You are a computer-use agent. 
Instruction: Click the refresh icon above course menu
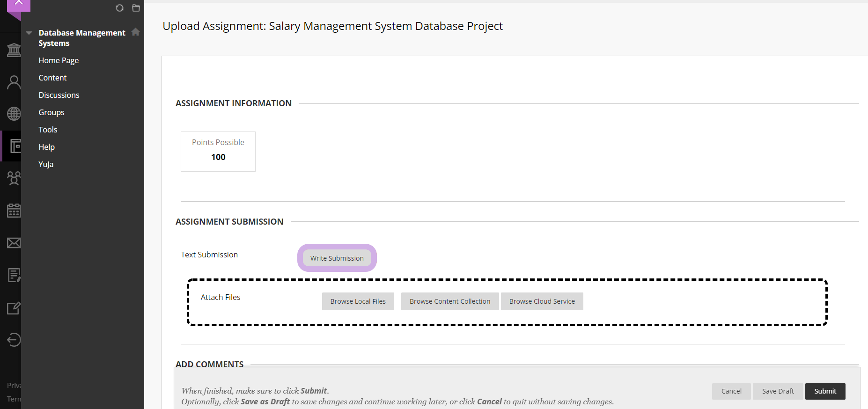[119, 8]
